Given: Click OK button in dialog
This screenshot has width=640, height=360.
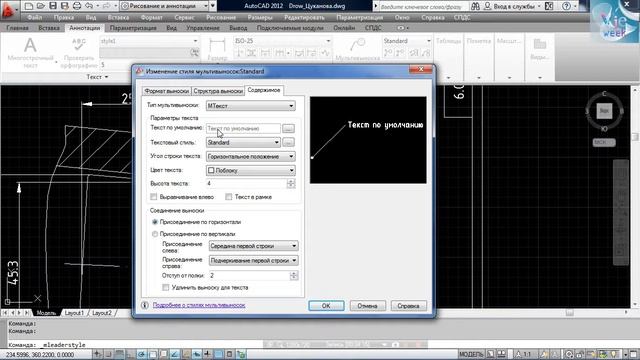Looking at the screenshot, I should click(x=326, y=306).
